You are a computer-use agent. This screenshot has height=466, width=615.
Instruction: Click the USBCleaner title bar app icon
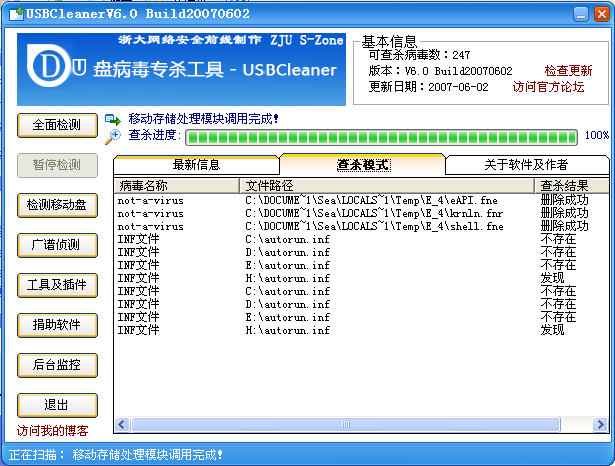tap(16, 14)
